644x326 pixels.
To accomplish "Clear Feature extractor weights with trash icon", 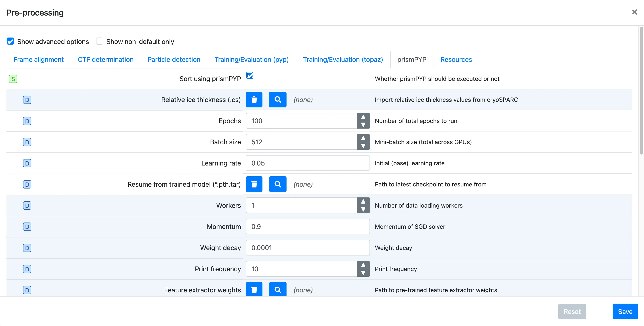I will pos(254,290).
